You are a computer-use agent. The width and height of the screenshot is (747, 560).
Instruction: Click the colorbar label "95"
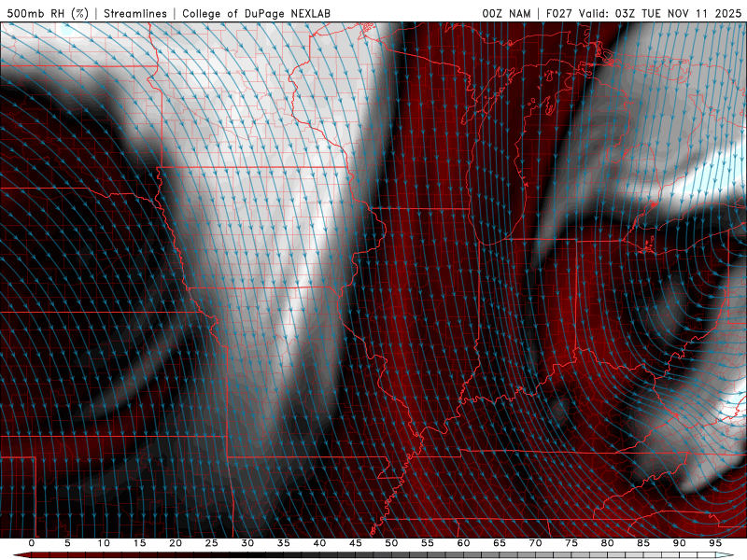click(x=715, y=543)
